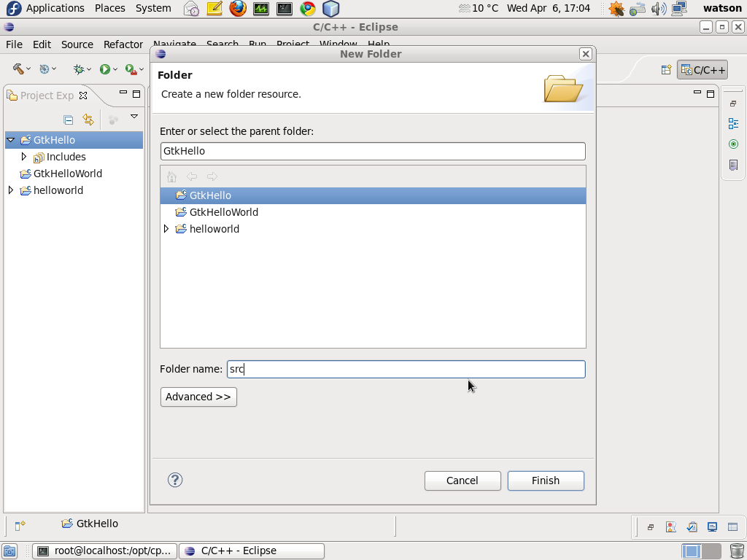The image size is (747, 560).
Task: Select GtkHelloWorld in Project Explorer
Action: click(x=68, y=174)
